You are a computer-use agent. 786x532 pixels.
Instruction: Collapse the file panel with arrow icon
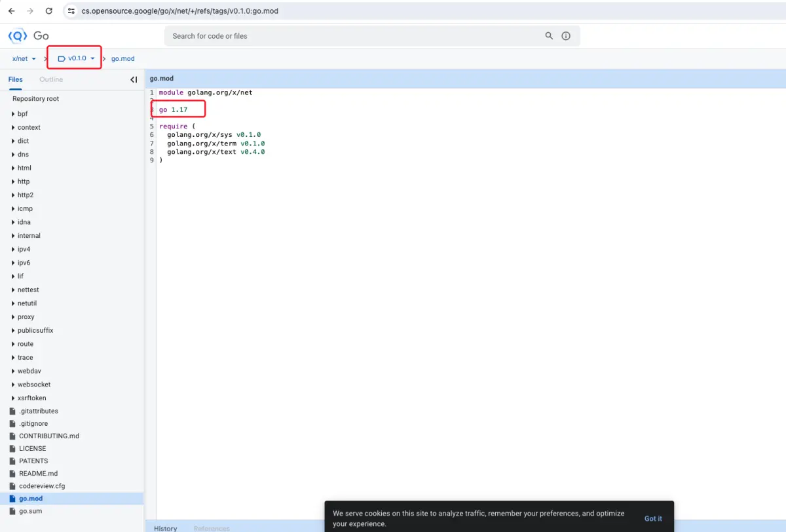pos(134,79)
